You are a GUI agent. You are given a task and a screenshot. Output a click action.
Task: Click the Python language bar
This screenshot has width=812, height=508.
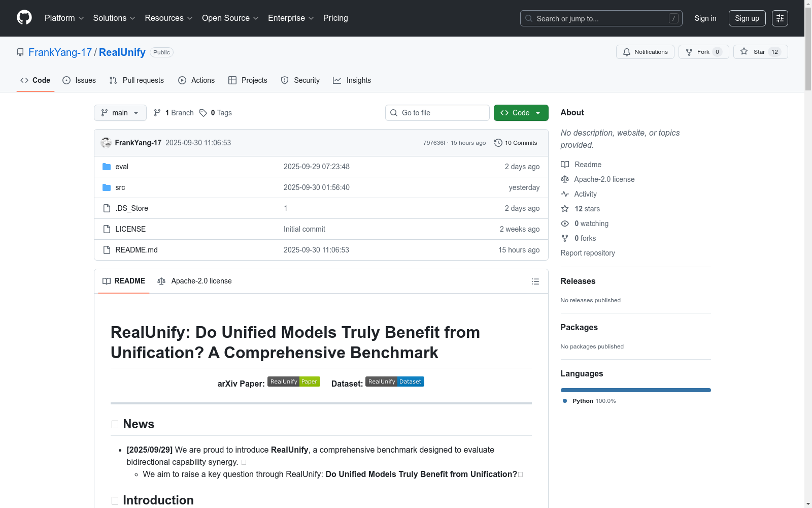[x=636, y=390]
